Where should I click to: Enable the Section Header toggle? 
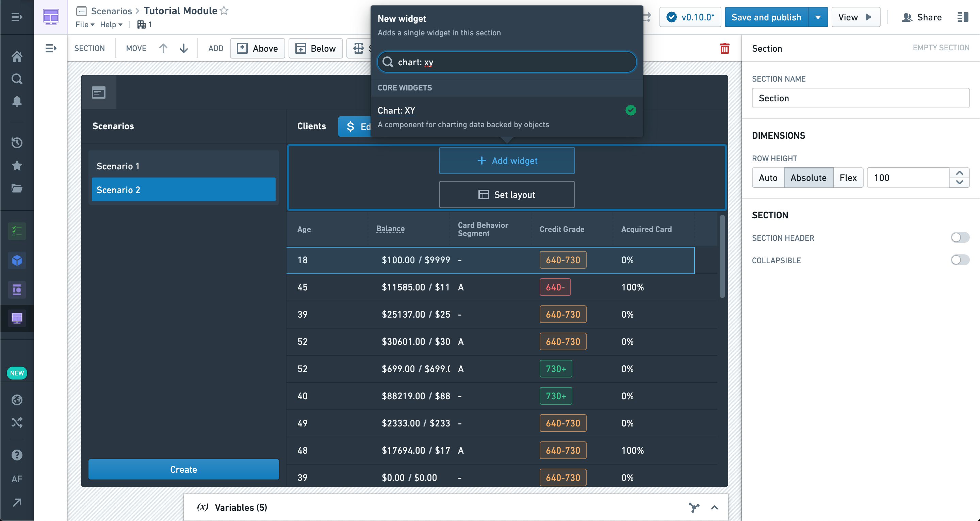pyautogui.click(x=960, y=238)
